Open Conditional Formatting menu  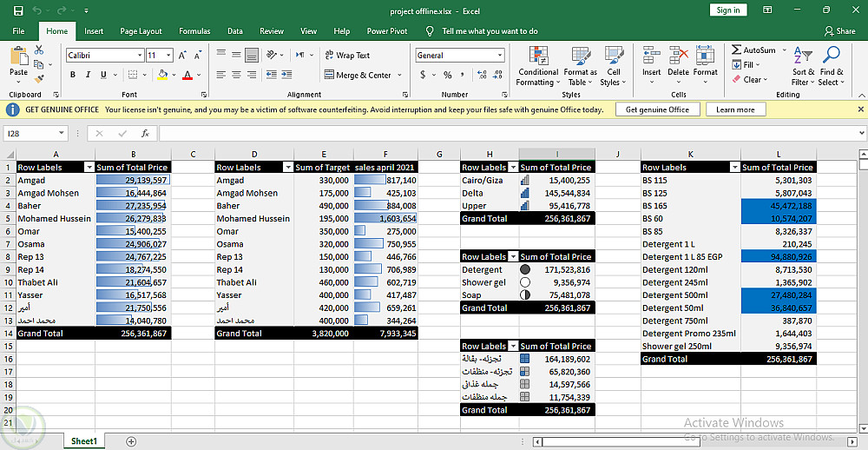[538, 67]
